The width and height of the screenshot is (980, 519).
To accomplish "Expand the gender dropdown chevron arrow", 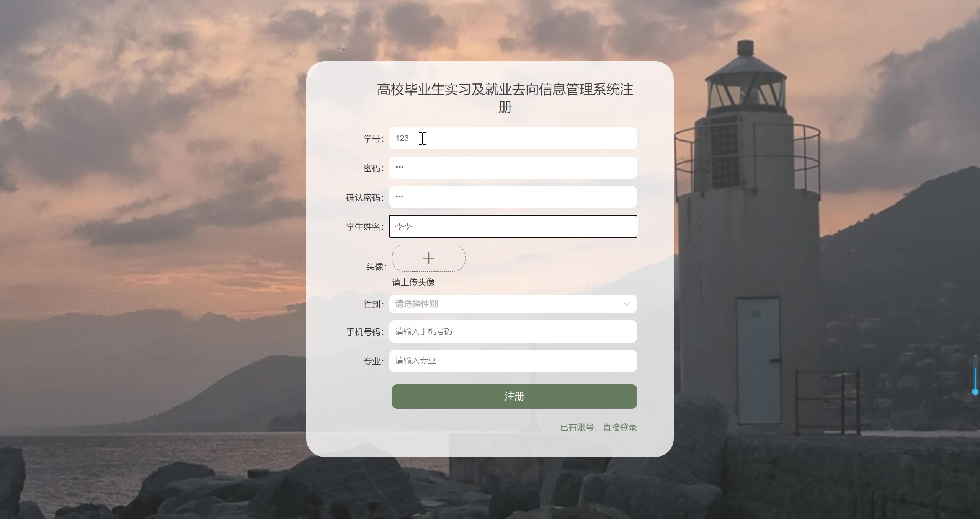I will point(626,304).
